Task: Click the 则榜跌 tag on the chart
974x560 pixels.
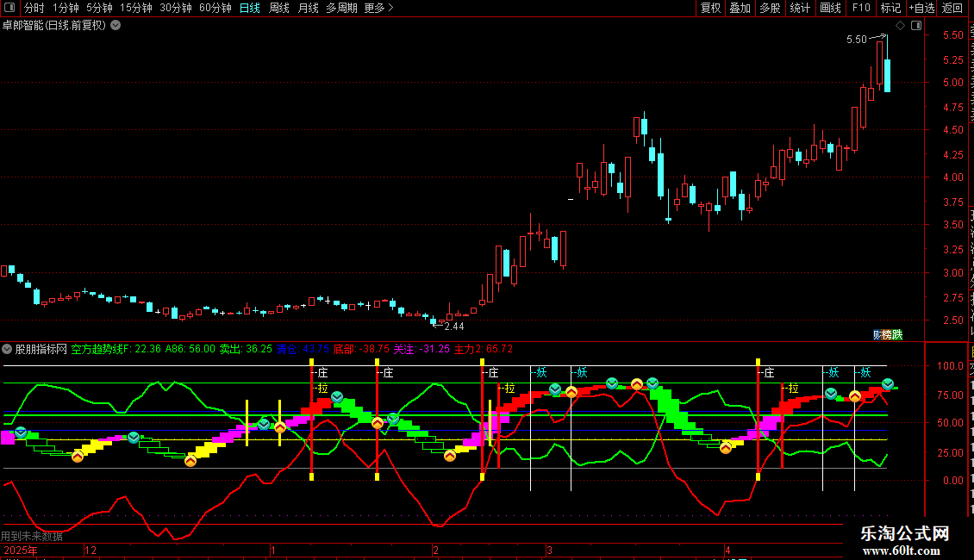Action: click(888, 334)
